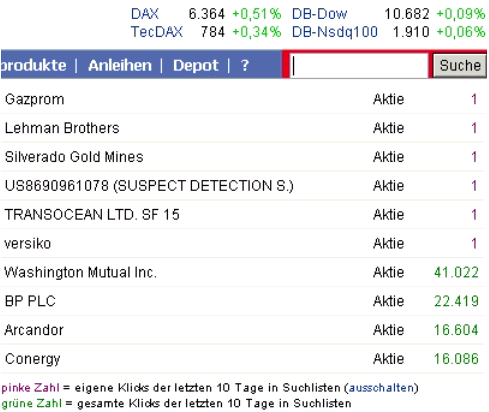Viewport: 489px width, 412px height.
Task: Click DAX change +0,51%
Action: (257, 14)
